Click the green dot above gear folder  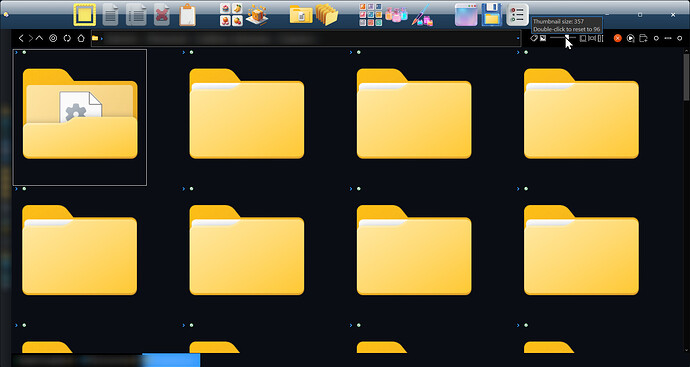(x=24, y=52)
